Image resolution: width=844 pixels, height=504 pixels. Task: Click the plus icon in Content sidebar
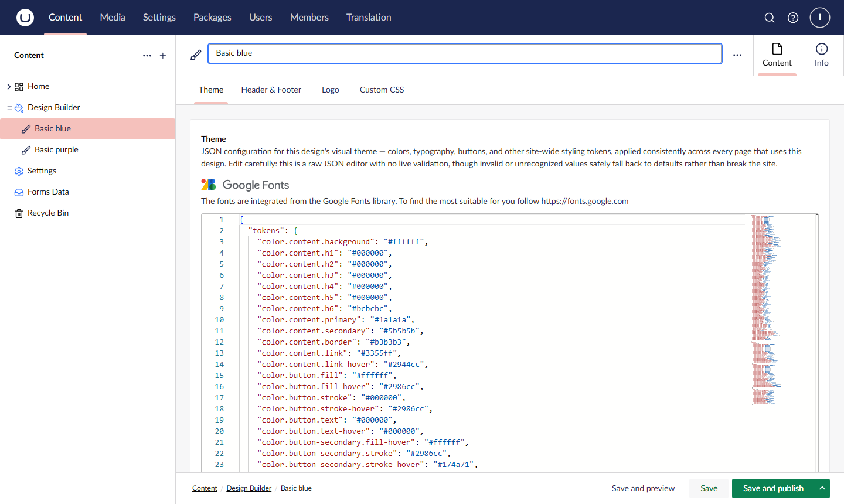163,56
